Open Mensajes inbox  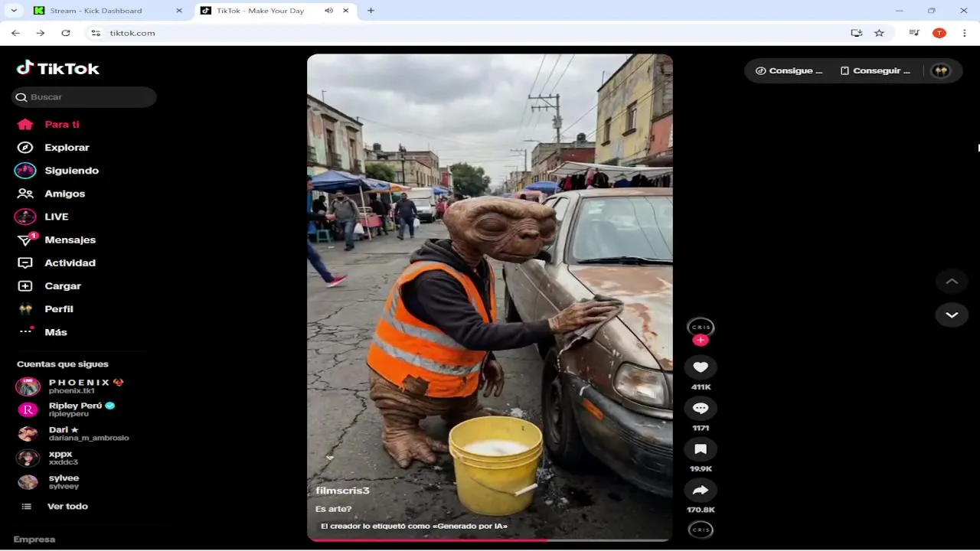pyautogui.click(x=57, y=240)
